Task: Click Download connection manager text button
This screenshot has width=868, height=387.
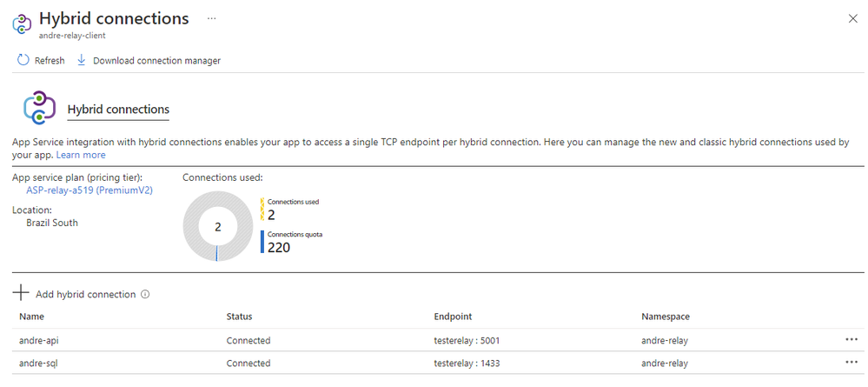Action: tap(156, 60)
